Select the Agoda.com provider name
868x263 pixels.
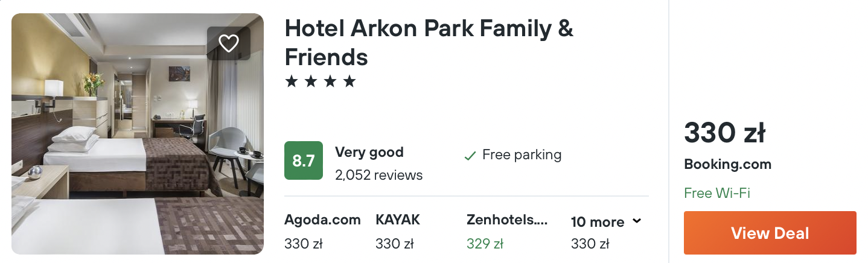coord(322,220)
